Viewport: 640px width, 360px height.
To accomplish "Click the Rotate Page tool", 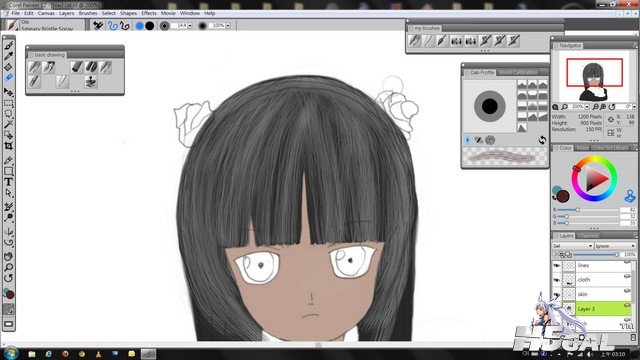I will [x=9, y=278].
